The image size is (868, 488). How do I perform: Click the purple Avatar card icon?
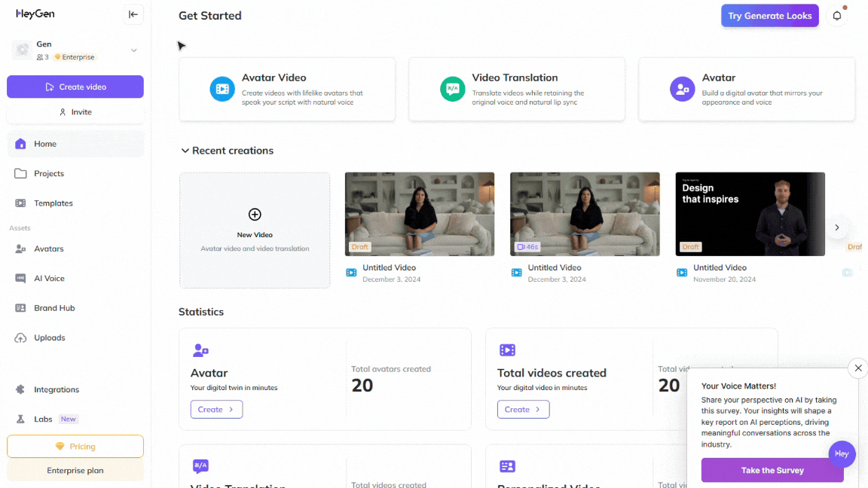pos(682,89)
